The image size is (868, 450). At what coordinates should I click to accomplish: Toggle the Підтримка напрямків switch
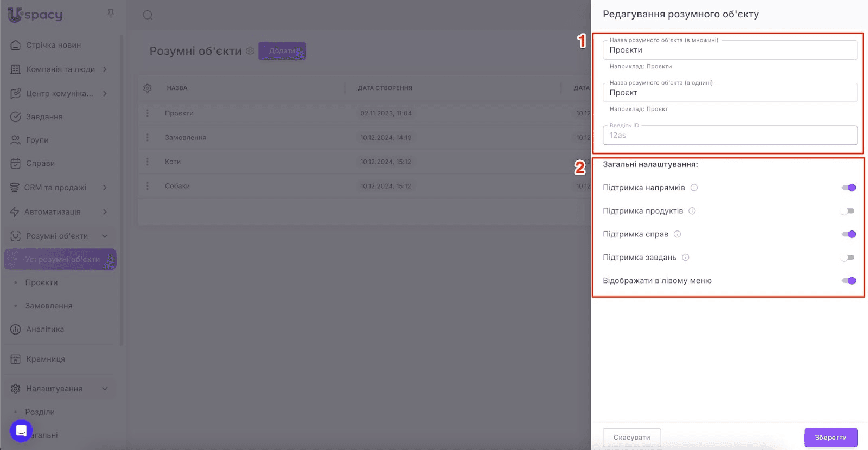pos(848,188)
